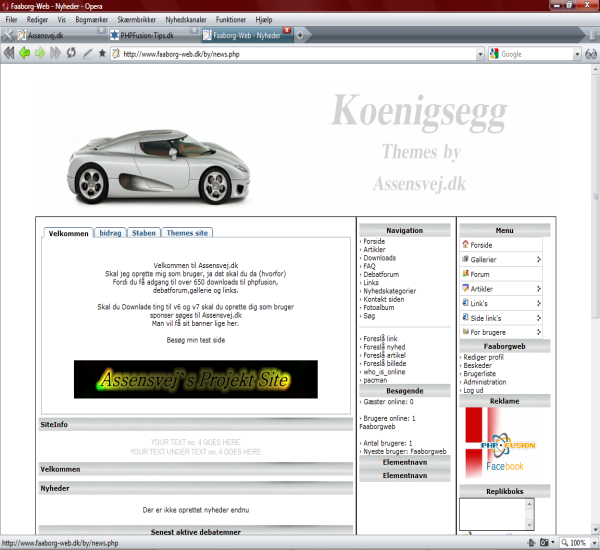
Task: Click the camera icon in status bar
Action: [x=544, y=542]
